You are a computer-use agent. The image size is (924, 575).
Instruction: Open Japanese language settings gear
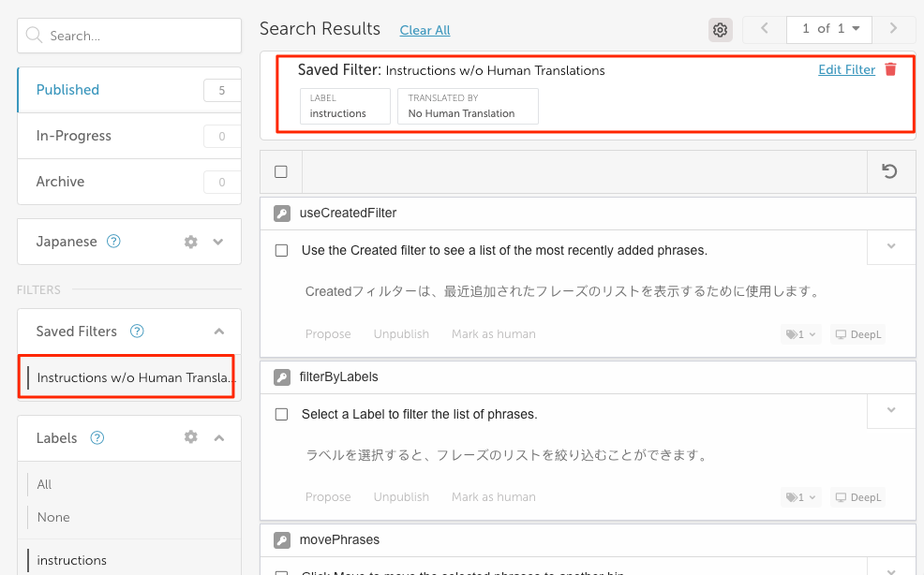[x=191, y=242]
